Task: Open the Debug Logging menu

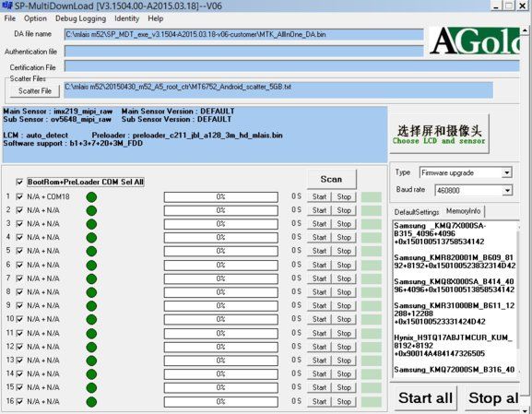Action: point(80,18)
